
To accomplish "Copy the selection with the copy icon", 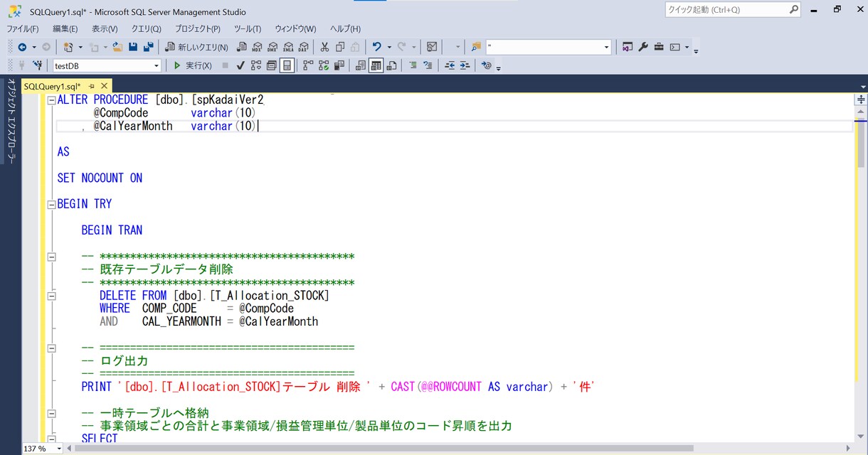I will pos(340,47).
